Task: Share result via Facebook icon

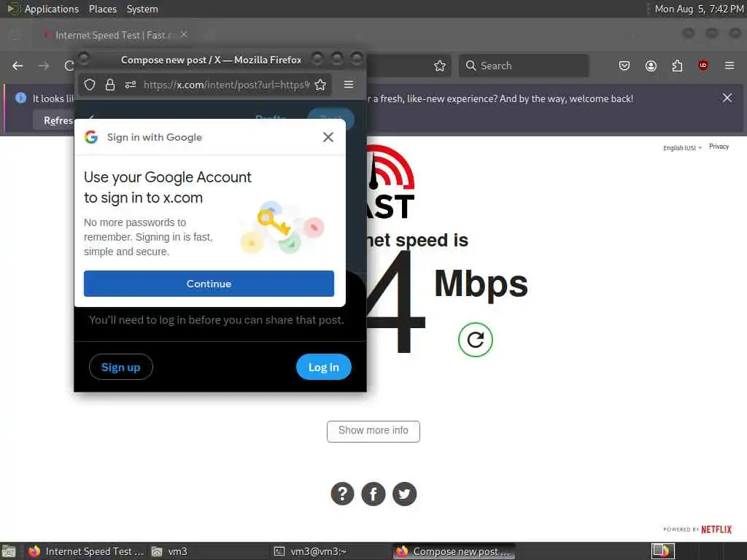Action: 373,494
